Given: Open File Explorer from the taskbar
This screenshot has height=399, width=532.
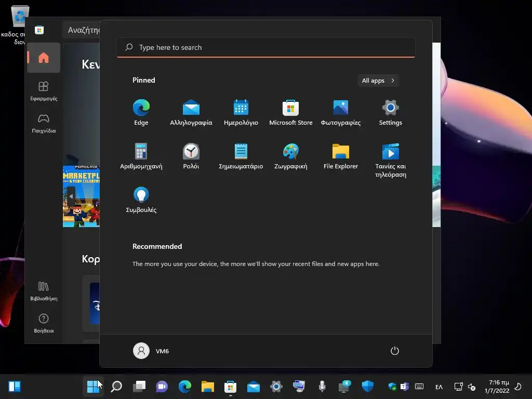Looking at the screenshot, I should 208,386.
